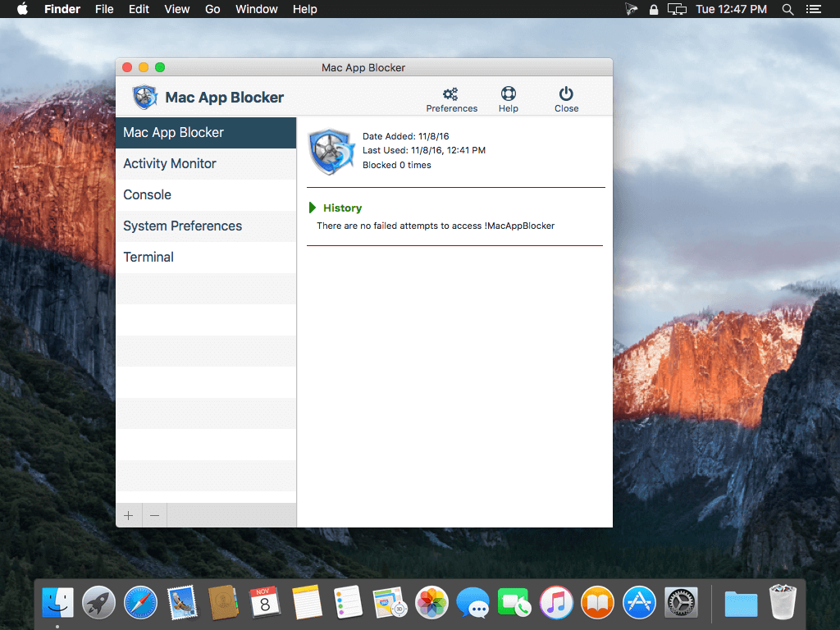Click the clock showing Tue 12:47 PM

(x=731, y=9)
